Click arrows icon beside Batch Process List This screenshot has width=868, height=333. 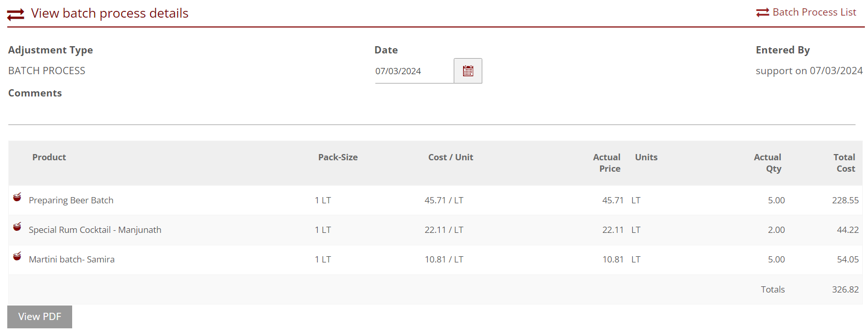762,12
